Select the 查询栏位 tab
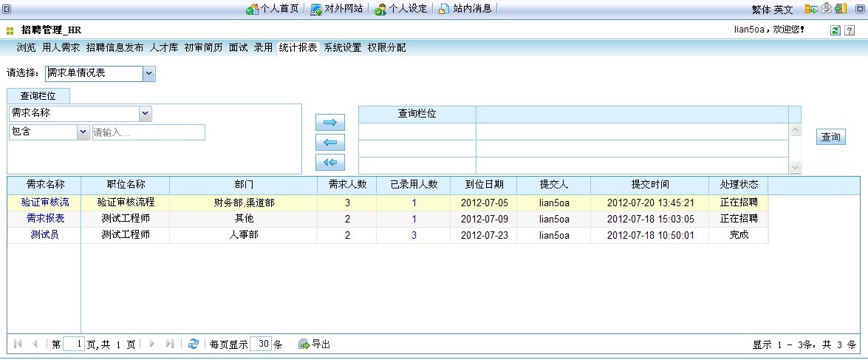 tap(38, 95)
